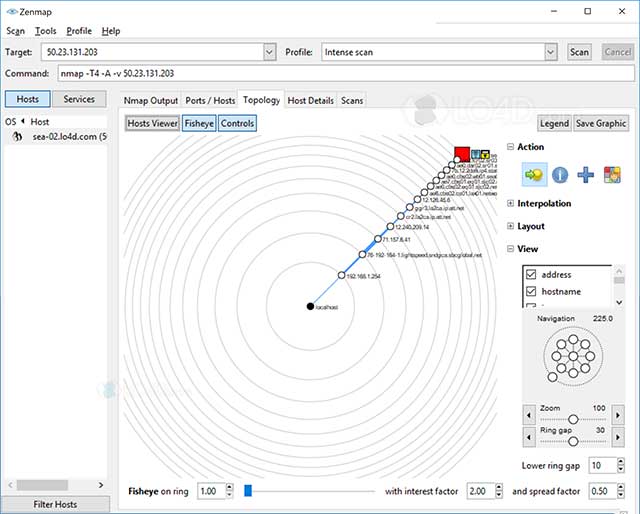Click the colored squares fill region icon
The image size is (640, 514).
click(612, 175)
